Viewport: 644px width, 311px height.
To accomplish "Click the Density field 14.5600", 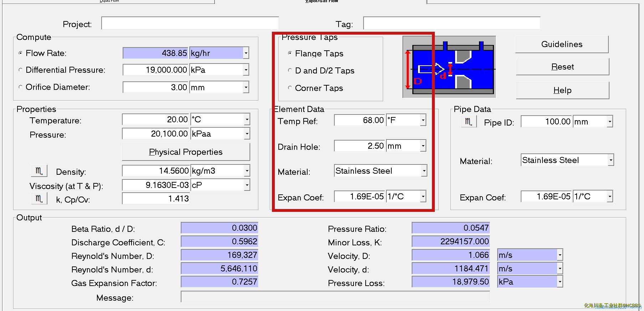I will click(x=156, y=171).
